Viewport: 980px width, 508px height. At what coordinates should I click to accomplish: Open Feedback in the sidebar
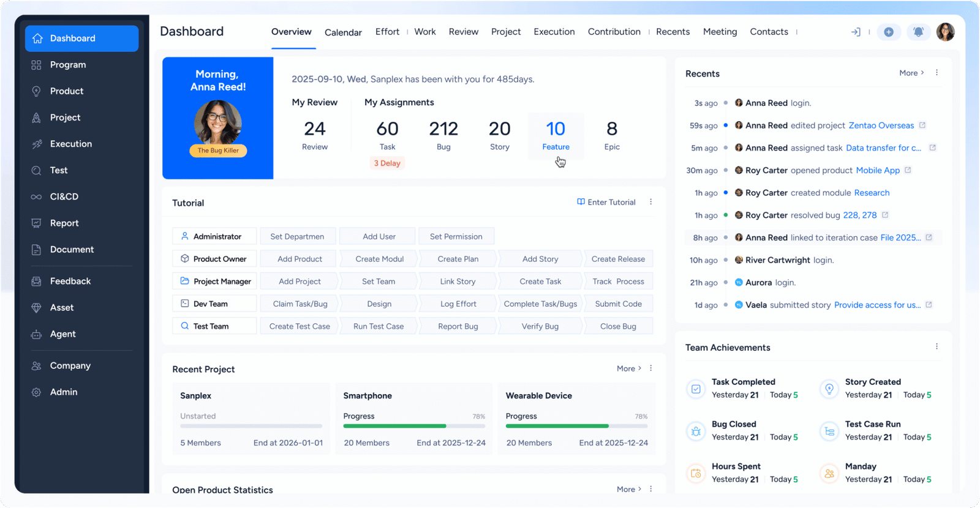[81, 281]
